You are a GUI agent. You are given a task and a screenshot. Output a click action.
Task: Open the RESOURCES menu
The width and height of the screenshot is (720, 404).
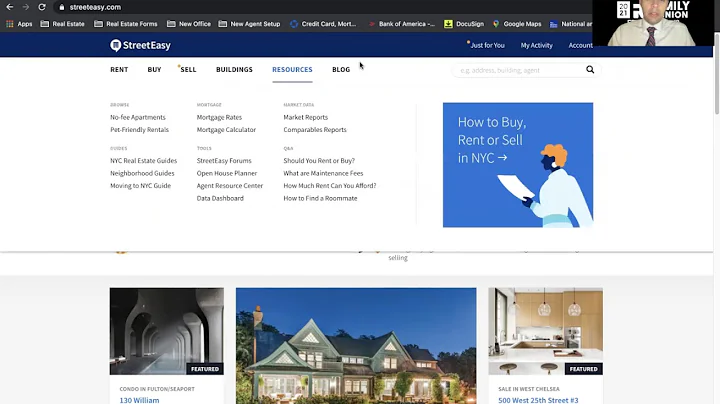click(x=292, y=69)
